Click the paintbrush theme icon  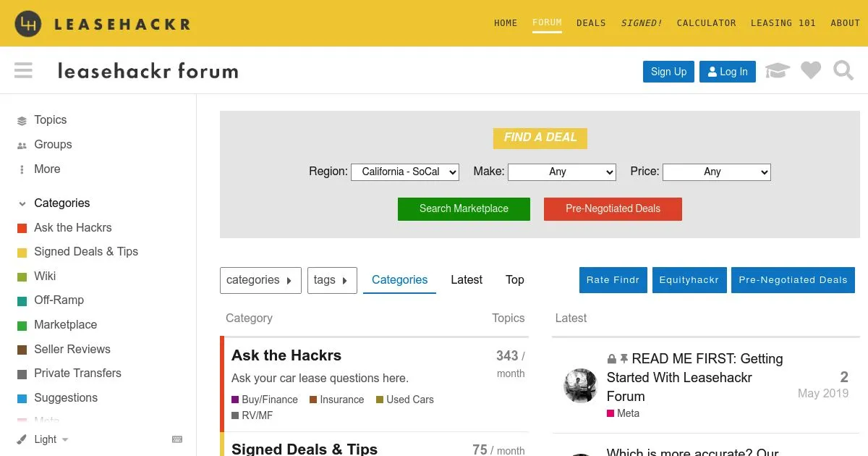point(22,439)
